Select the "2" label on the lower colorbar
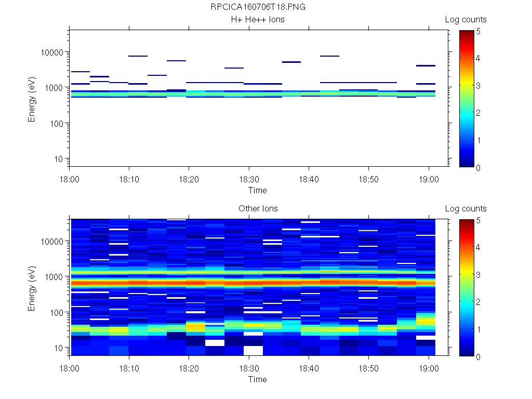Viewport: 532px width, 399px height. (478, 302)
